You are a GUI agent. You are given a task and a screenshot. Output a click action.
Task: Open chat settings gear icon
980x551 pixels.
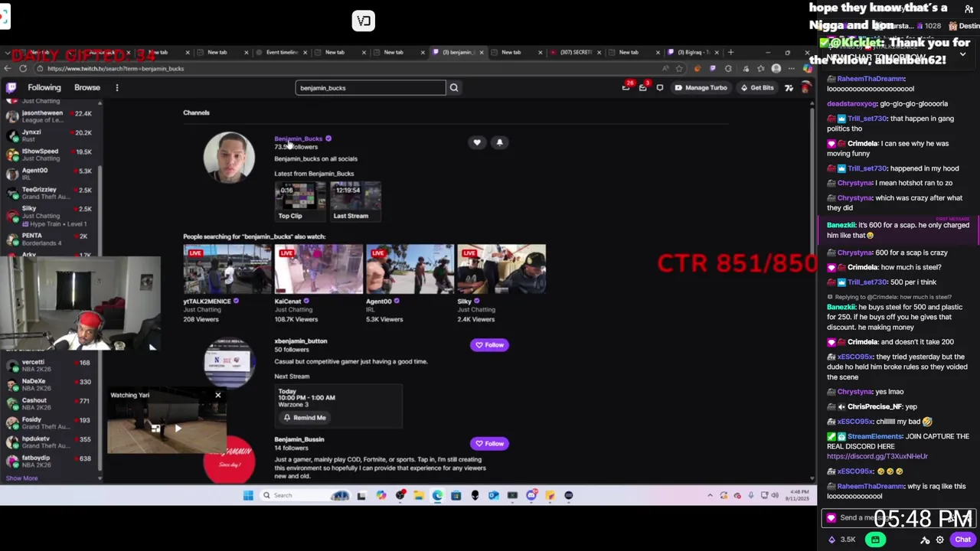(940, 540)
